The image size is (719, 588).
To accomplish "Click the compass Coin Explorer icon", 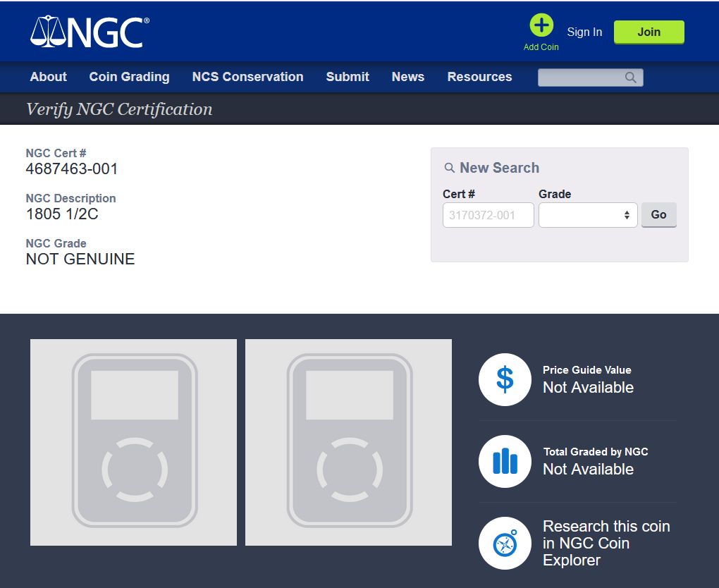I will point(505,544).
